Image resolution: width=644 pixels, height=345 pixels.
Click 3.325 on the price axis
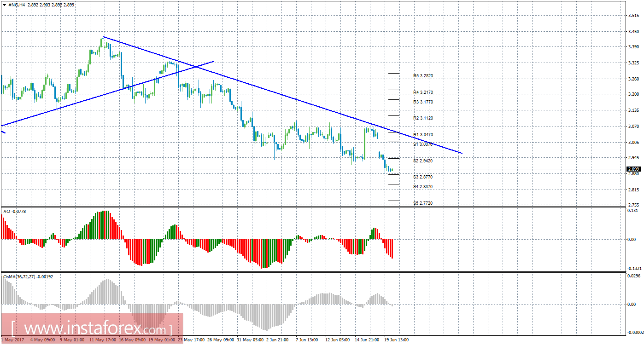tap(633, 63)
